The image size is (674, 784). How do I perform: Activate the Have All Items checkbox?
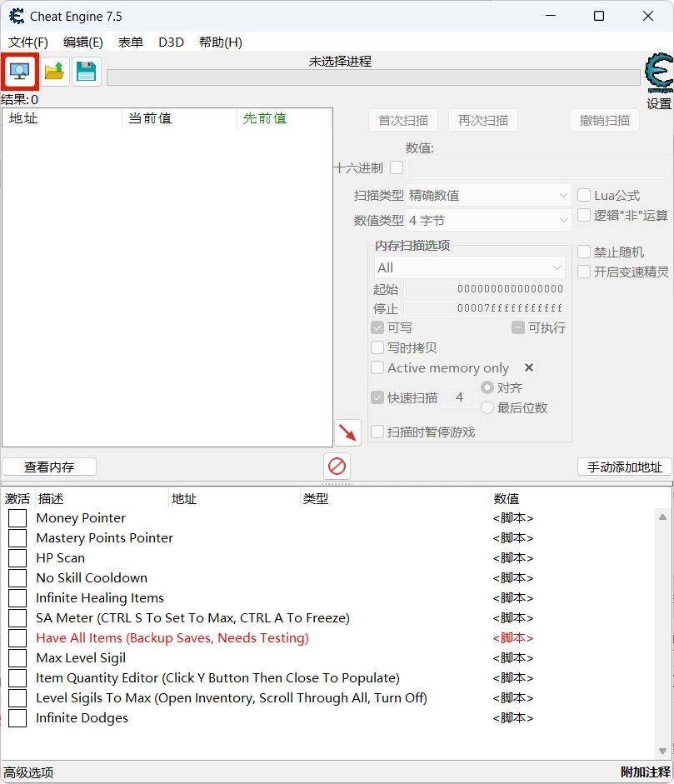coord(17,638)
